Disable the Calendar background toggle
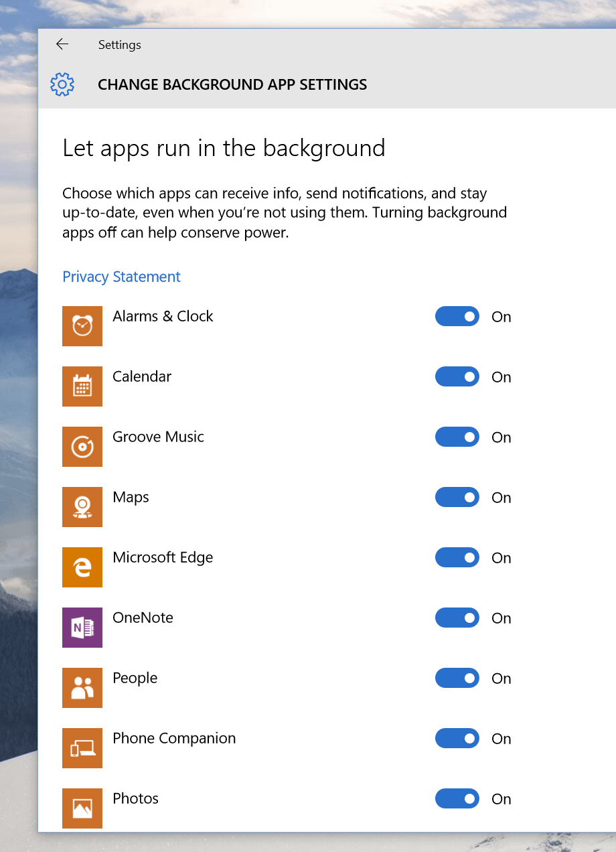Viewport: 616px width, 852px height. point(457,376)
